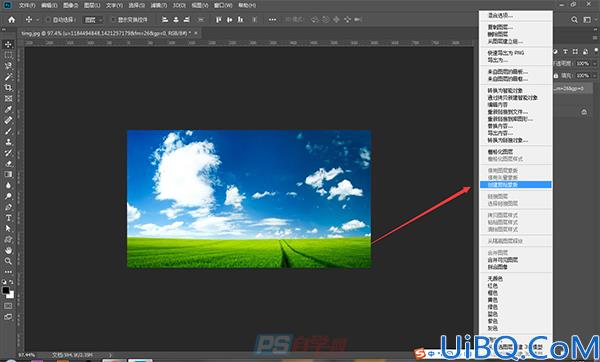
Task: Click the foreground color swatch
Action: coord(5,290)
